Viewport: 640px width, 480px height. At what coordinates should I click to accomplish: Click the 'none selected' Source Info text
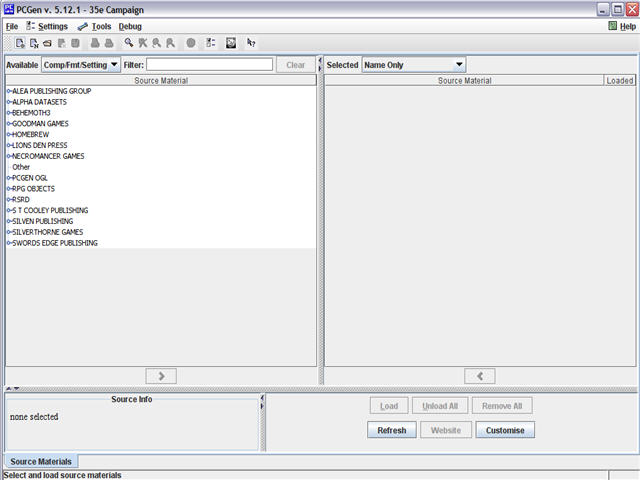coord(34,417)
